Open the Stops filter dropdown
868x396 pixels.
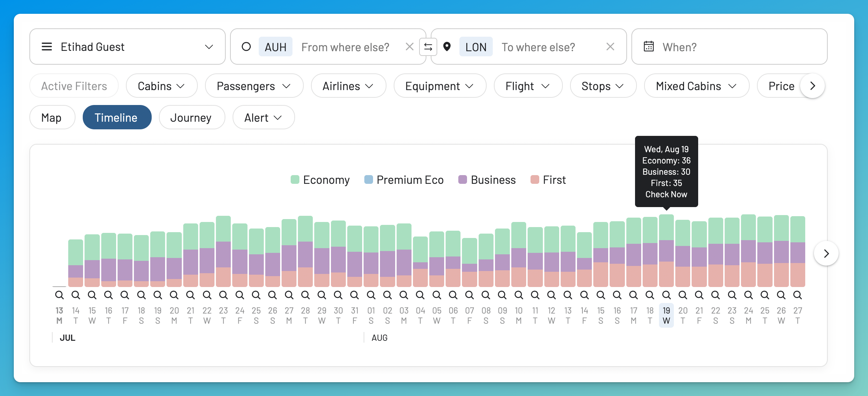[x=603, y=86]
